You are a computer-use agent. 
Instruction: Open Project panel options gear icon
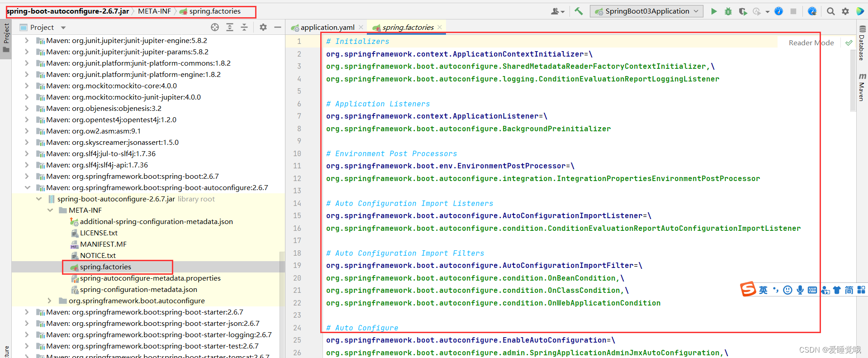[263, 27]
